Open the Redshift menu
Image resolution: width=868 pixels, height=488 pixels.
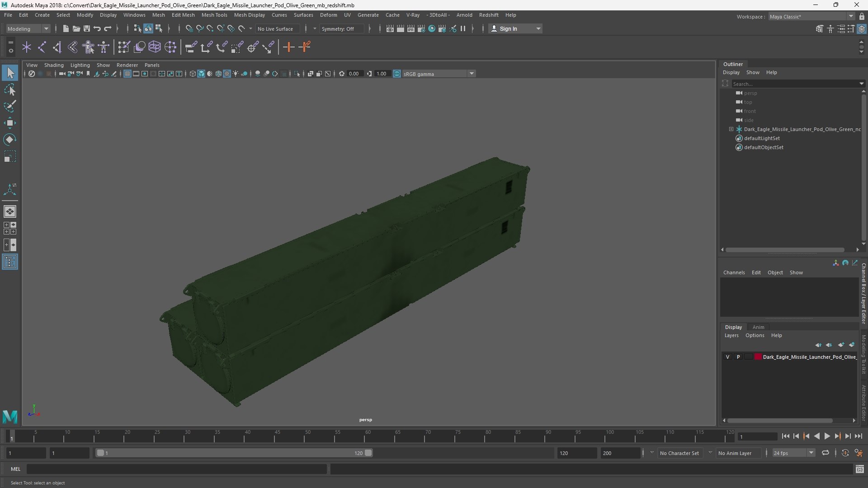tap(489, 15)
